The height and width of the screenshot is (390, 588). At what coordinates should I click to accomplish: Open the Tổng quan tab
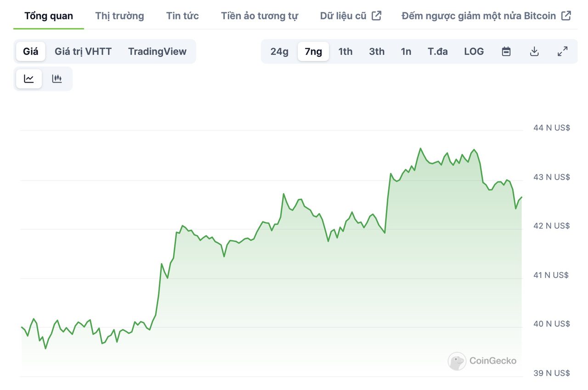point(49,16)
